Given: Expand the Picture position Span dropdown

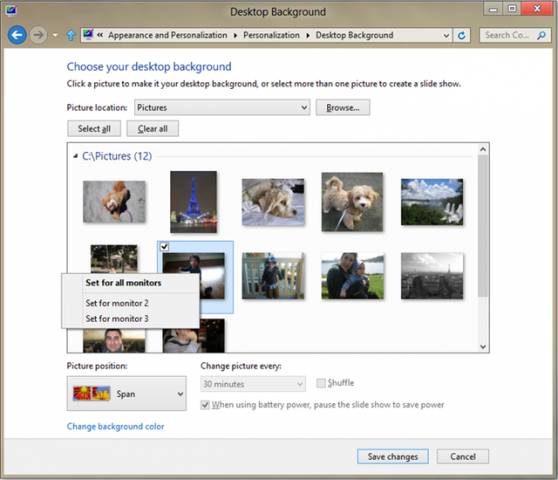Looking at the screenshot, I should tap(127, 394).
